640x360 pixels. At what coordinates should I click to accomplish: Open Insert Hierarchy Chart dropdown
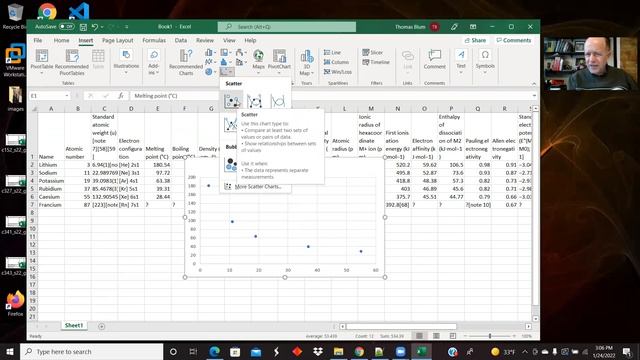click(225, 53)
